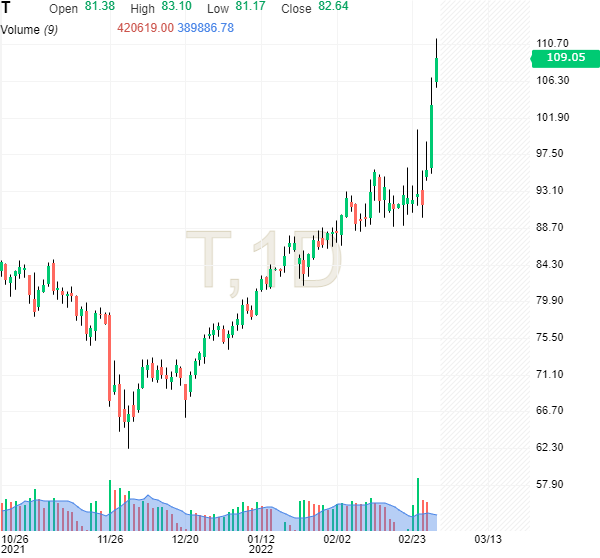Click the 101.90 price axis label
This screenshot has height=558, width=600.
click(553, 117)
